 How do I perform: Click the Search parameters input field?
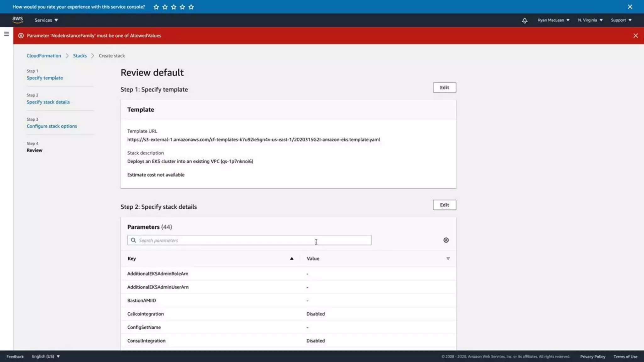pos(249,240)
